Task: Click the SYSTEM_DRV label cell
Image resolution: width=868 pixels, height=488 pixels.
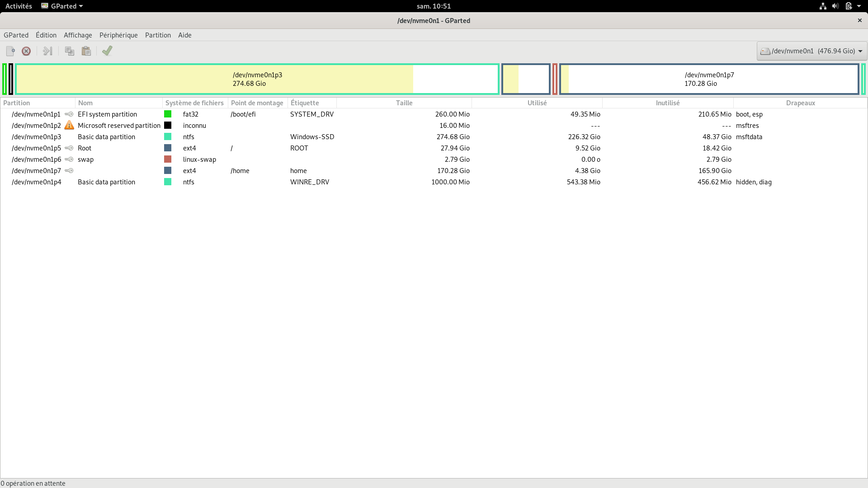Action: click(x=312, y=114)
